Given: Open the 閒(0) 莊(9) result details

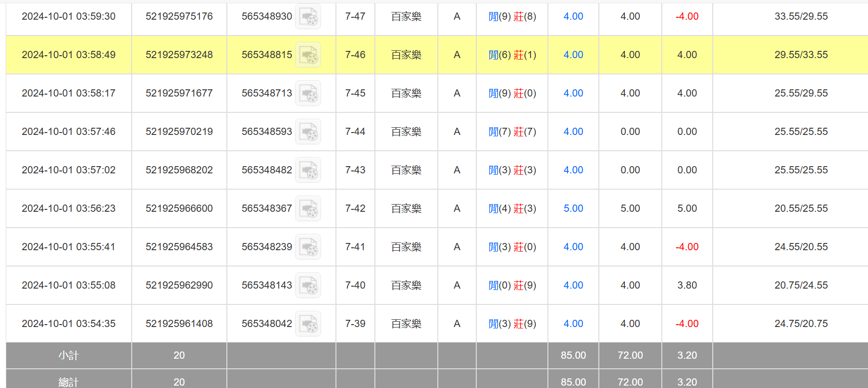Looking at the screenshot, I should coord(512,285).
